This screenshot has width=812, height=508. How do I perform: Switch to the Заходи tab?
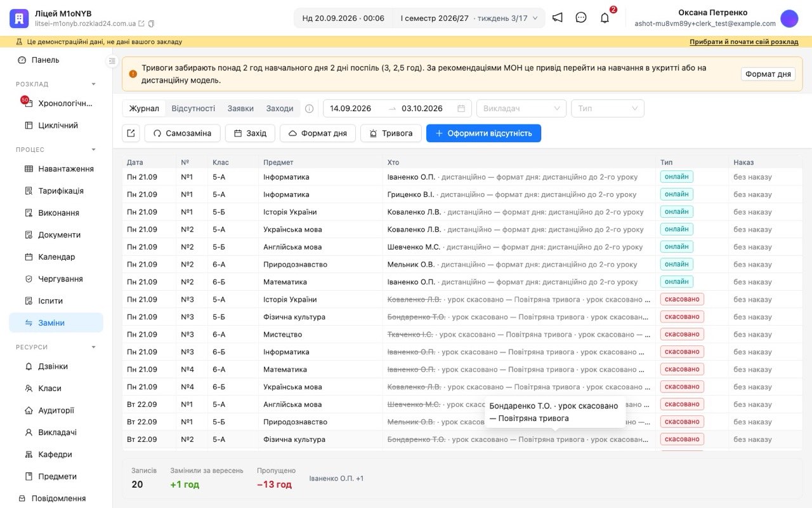pos(280,109)
